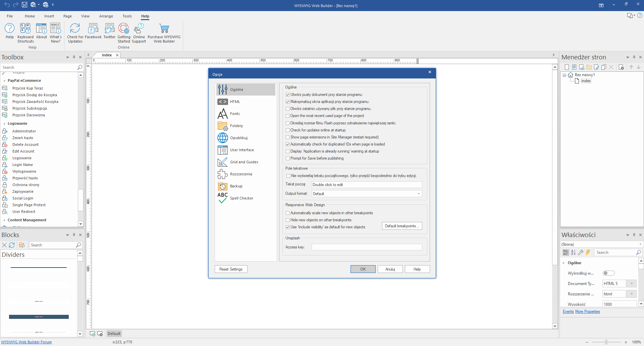Click Purchase WYSIWYG Web Builder
The width and height of the screenshot is (644, 346).
[164, 33]
